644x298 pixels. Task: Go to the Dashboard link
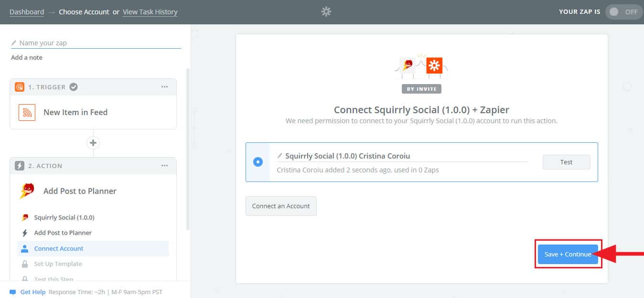coord(27,12)
